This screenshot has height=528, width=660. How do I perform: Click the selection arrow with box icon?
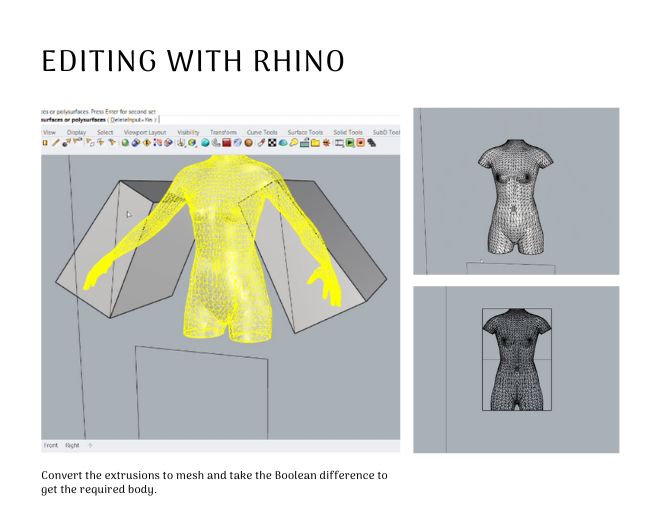coord(90,143)
